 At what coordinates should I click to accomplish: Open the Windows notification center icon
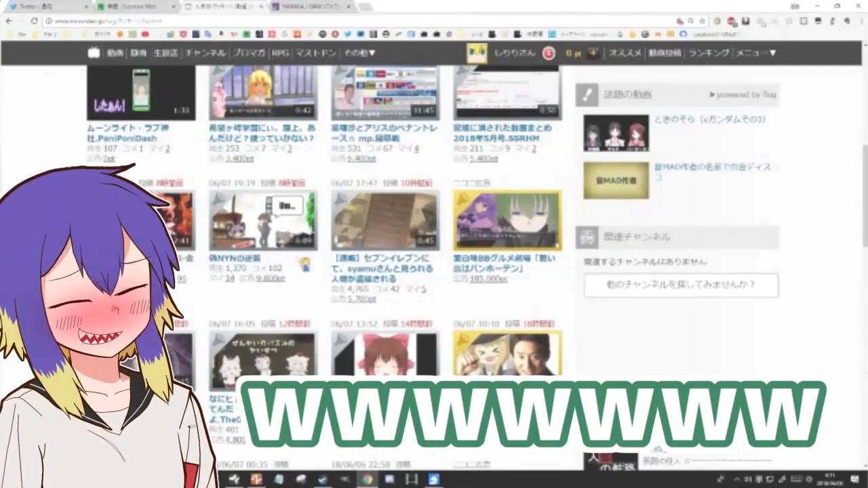click(855, 479)
